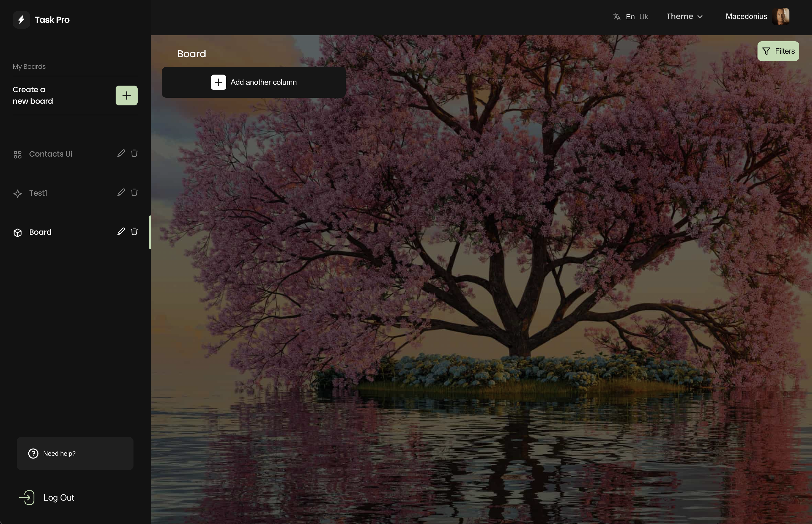Screen dimensions: 812x524
Task: Click the Log Out arrow icon
Action: 27,498
